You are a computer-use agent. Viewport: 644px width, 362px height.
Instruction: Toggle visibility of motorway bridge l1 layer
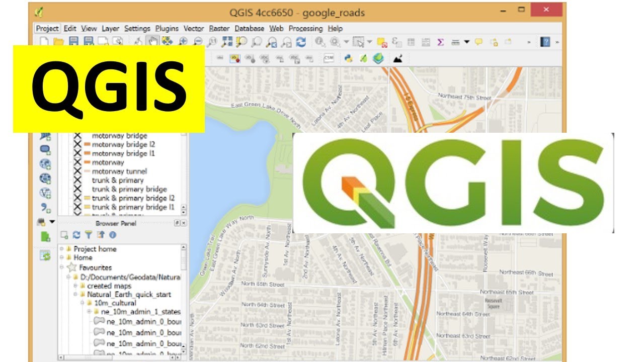point(77,153)
